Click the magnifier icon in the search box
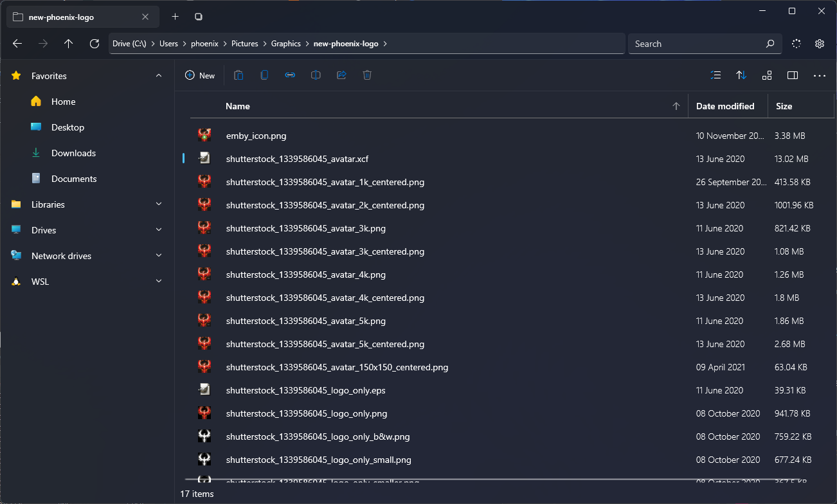The width and height of the screenshot is (837, 504). pyautogui.click(x=770, y=44)
